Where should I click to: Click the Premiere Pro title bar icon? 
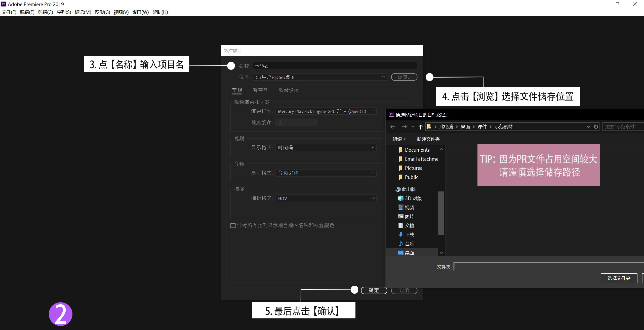point(4,4)
